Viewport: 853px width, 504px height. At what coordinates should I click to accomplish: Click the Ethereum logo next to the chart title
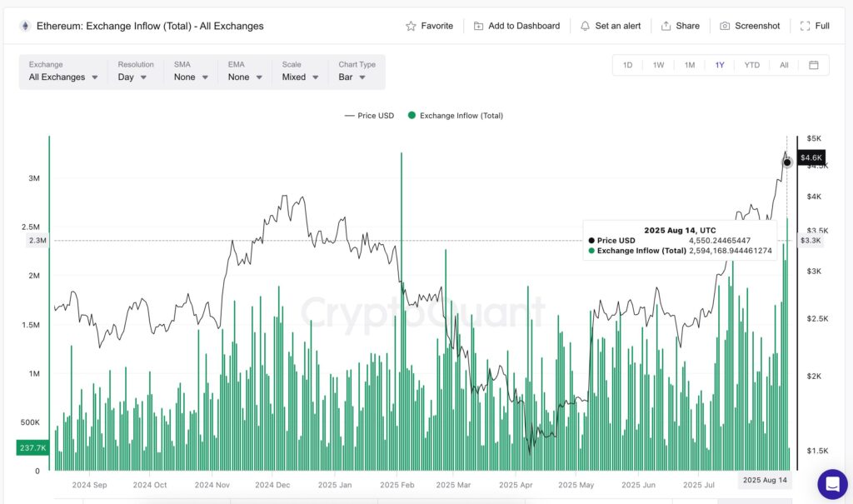[x=25, y=26]
